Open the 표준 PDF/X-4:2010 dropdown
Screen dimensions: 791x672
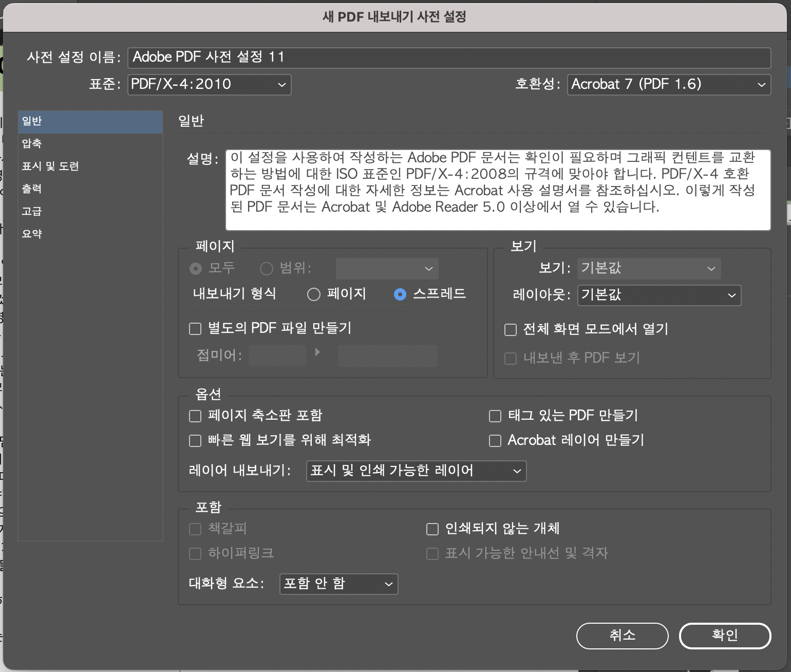pyautogui.click(x=210, y=84)
